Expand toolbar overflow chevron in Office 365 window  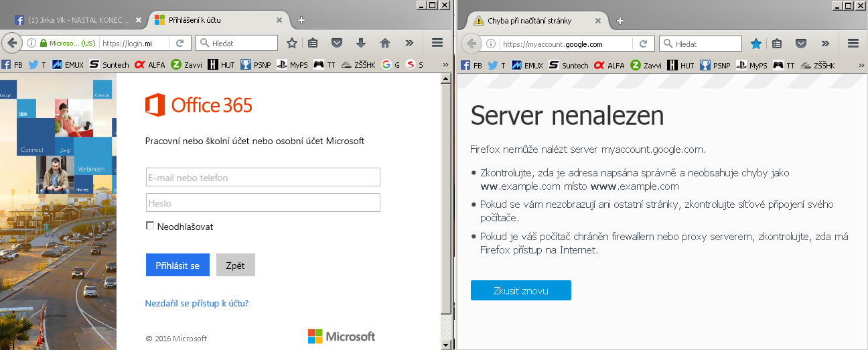[x=409, y=43]
